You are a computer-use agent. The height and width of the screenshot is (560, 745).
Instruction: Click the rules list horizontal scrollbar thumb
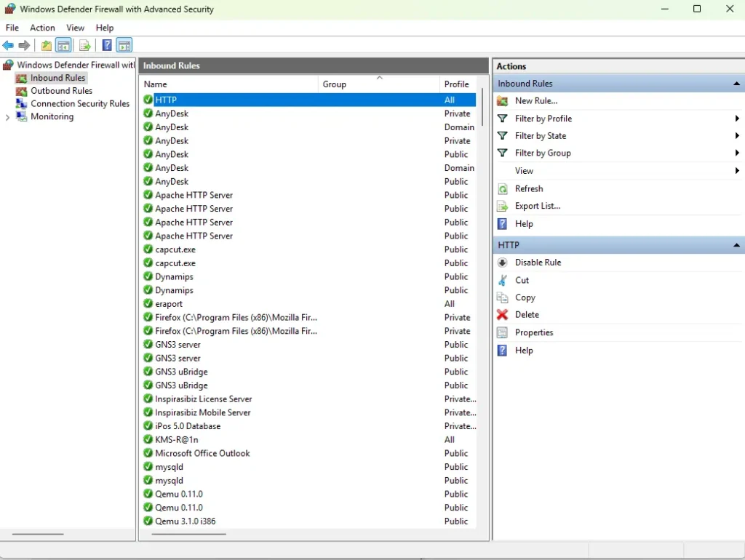pyautogui.click(x=188, y=534)
